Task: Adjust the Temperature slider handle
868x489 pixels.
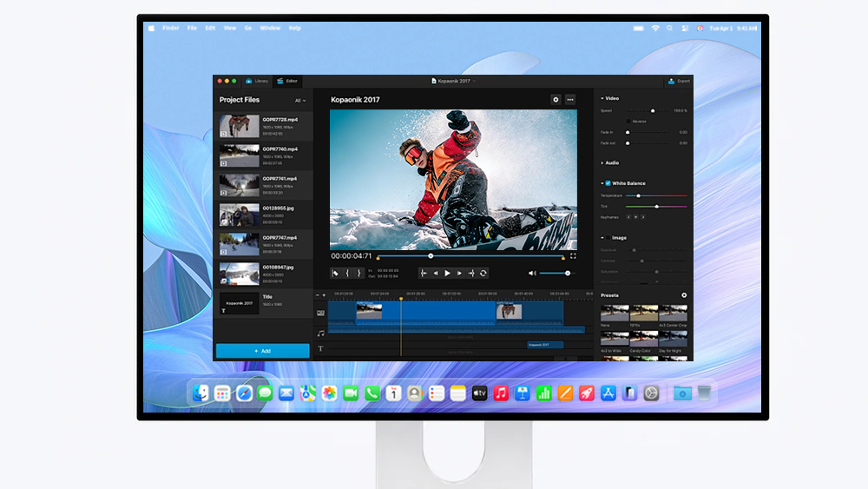Action: tap(638, 195)
